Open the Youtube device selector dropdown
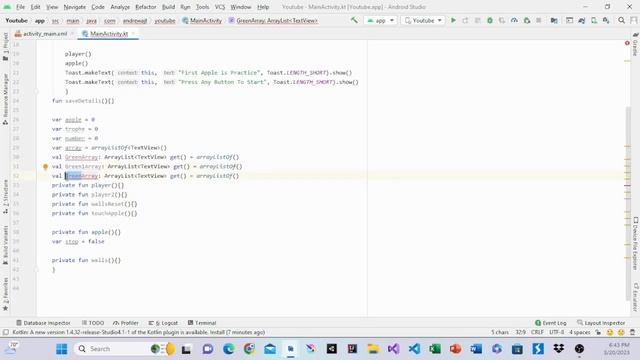 [x=422, y=20]
